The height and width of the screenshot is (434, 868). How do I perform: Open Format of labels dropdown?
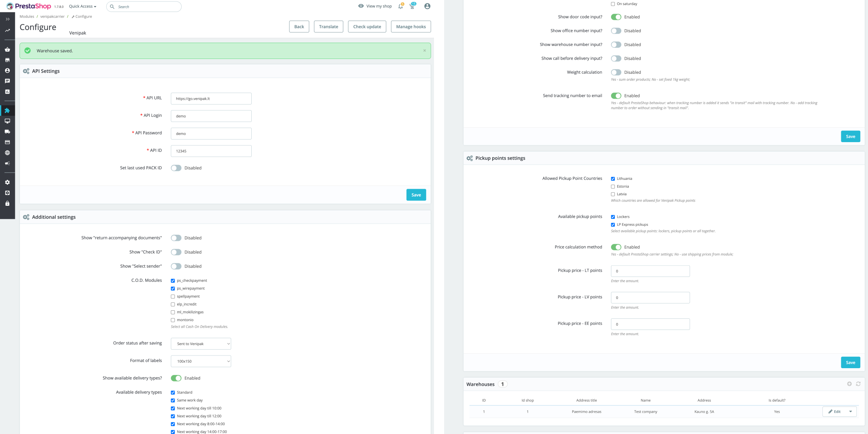[x=201, y=361]
